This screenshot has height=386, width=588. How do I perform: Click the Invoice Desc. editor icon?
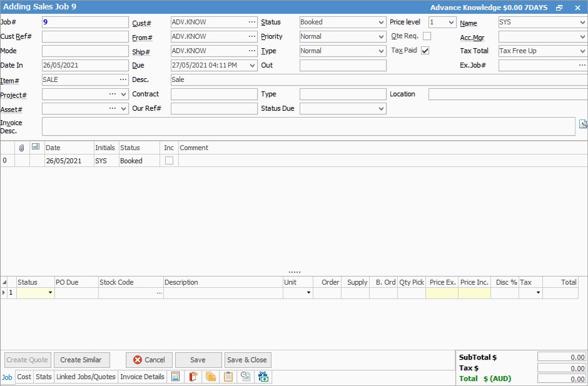583,124
